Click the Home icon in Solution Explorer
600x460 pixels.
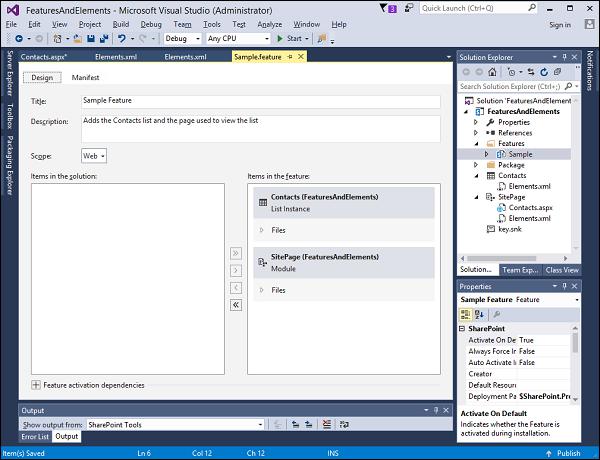[x=492, y=72]
